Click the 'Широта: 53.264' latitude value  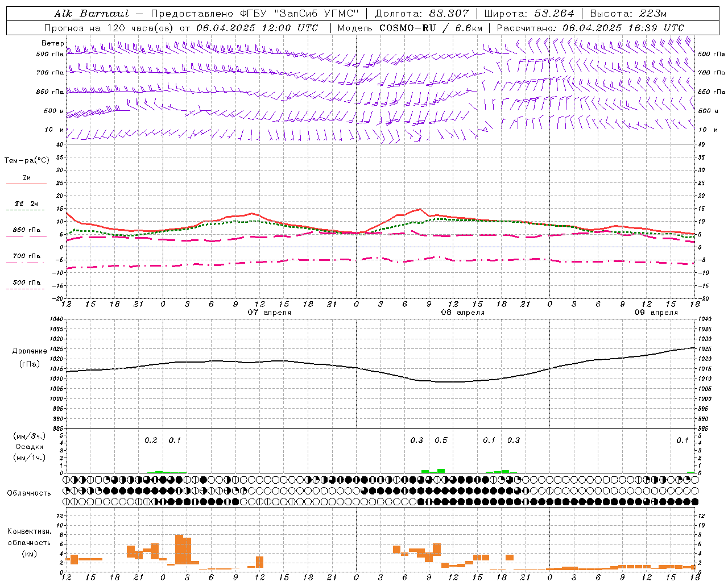tap(529, 14)
